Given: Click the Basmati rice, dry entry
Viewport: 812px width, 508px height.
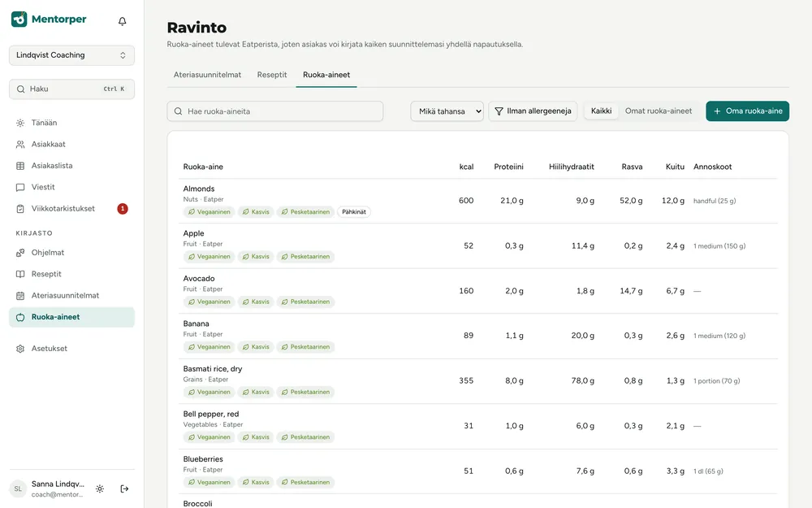Looking at the screenshot, I should pos(213,368).
